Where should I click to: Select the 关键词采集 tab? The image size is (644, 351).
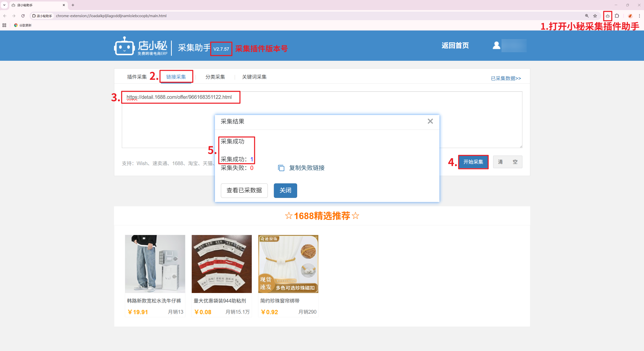254,77
